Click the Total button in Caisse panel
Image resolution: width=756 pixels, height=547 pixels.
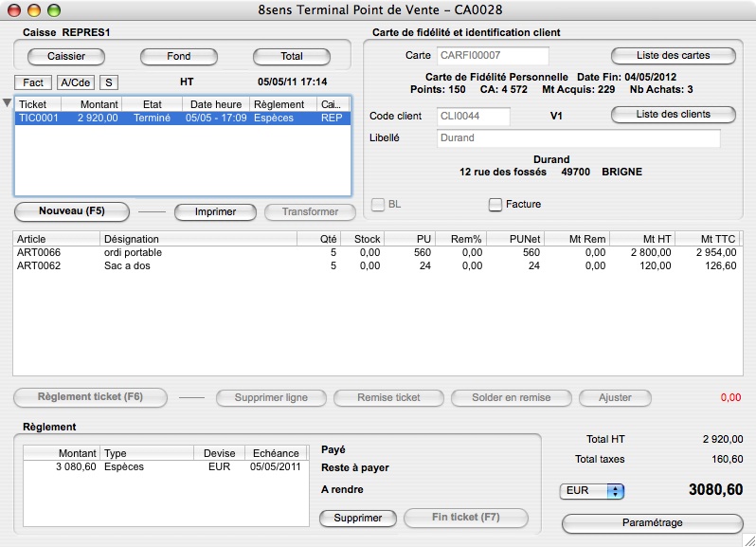pyautogui.click(x=292, y=57)
